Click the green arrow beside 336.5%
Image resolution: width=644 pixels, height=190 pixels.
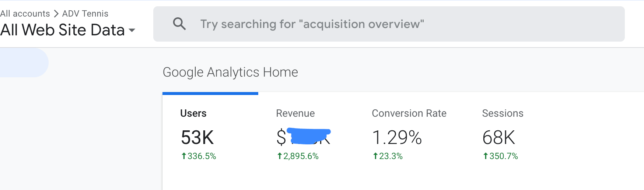click(184, 156)
